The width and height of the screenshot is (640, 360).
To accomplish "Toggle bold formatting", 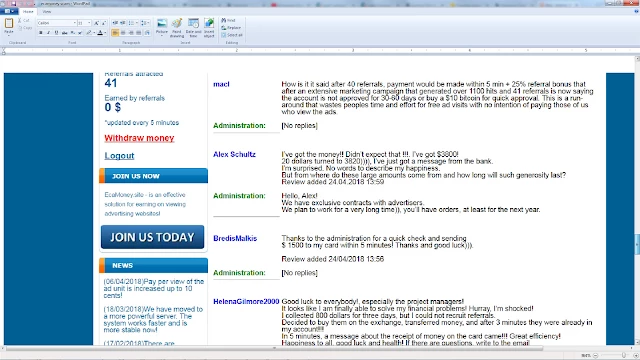I will [41, 33].
